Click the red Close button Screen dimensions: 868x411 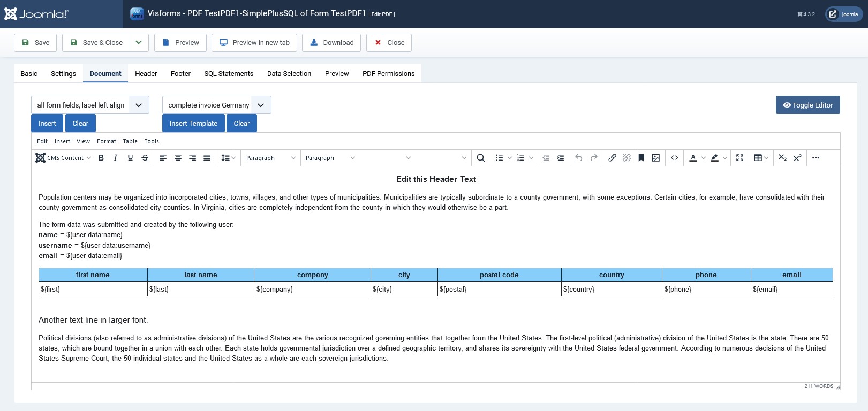(x=389, y=43)
